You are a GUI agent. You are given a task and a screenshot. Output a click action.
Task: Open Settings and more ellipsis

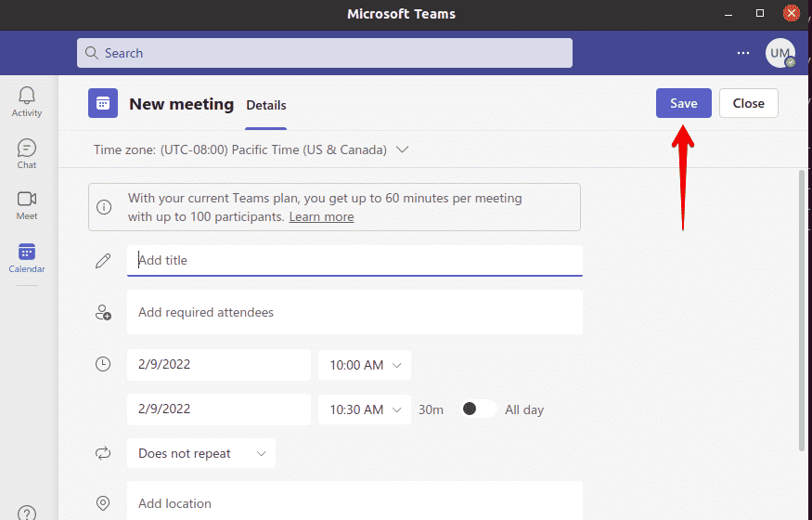pyautogui.click(x=743, y=53)
